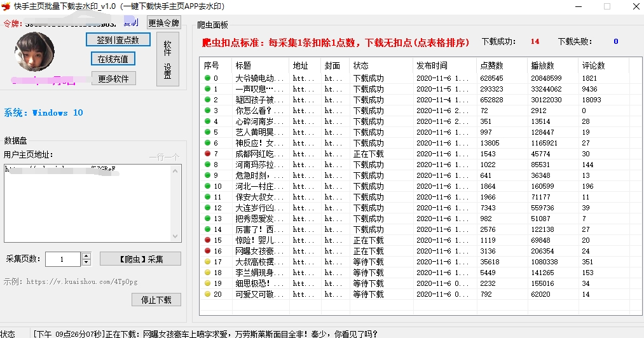Click scroll-down arrow of address box
The height and width of the screenshot is (338, 644).
(x=175, y=236)
